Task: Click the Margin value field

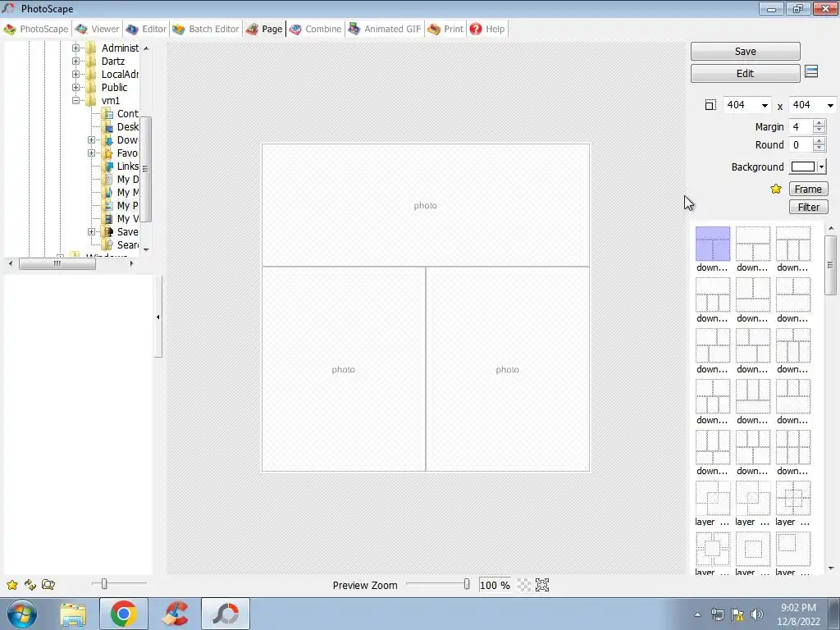Action: coord(801,127)
